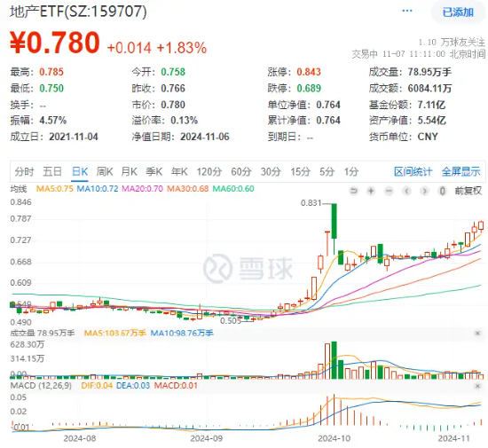Switch to the 30分 interval tab
This screenshot has height=448, width=488.
point(271,171)
